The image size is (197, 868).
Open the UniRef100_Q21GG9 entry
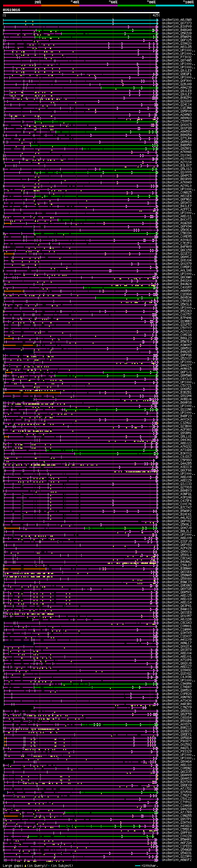click(177, 101)
